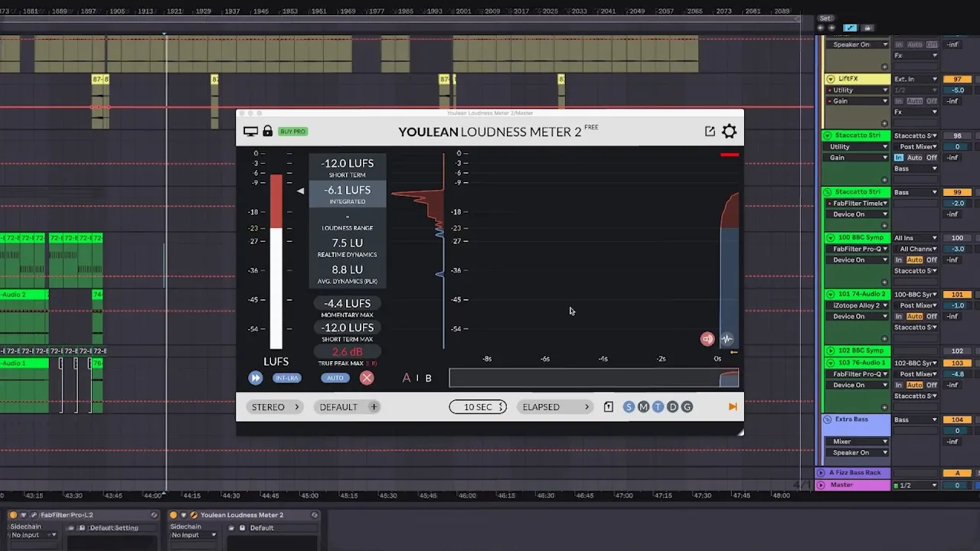The height and width of the screenshot is (551, 980).
Task: Click the wrench icon on Youlean device header
Action: [194, 515]
